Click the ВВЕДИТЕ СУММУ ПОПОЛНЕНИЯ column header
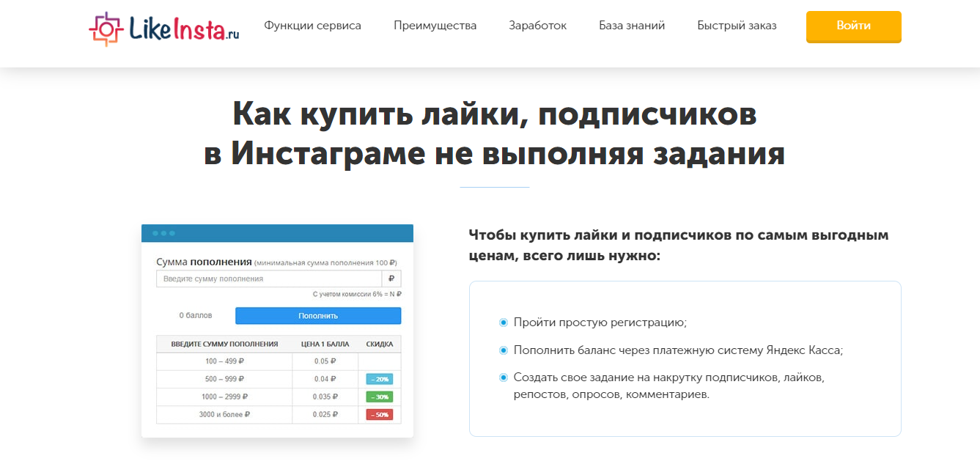This screenshot has height=475, width=980. pyautogui.click(x=224, y=344)
